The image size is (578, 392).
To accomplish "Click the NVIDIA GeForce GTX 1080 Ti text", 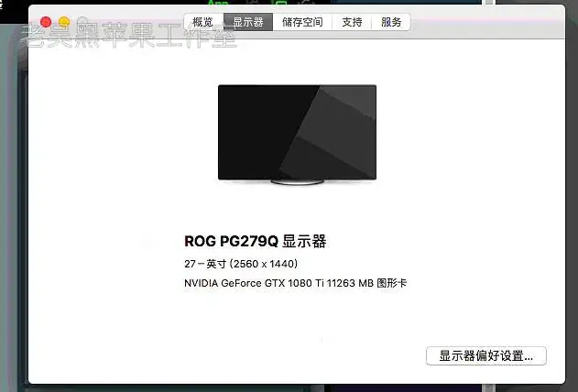I will [x=254, y=283].
